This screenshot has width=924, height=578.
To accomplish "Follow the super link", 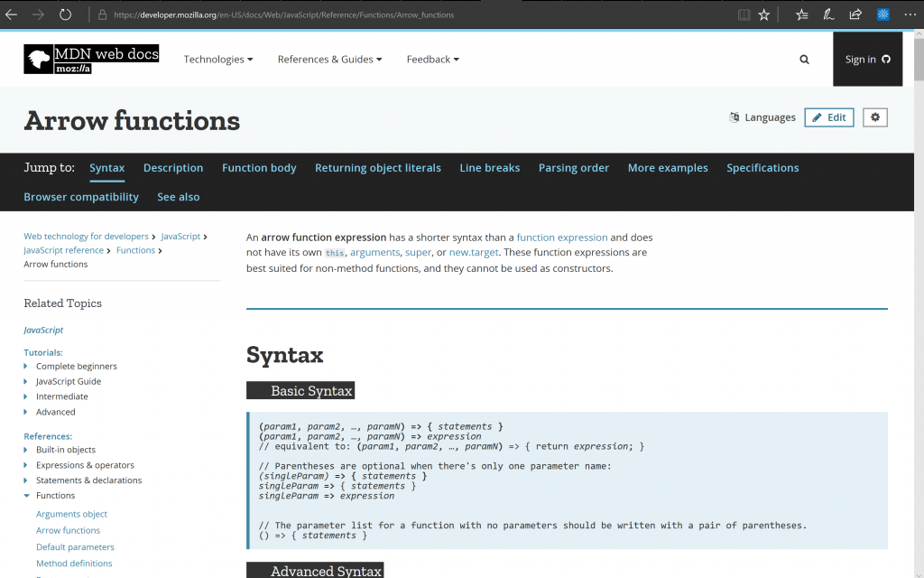I will 418,253.
